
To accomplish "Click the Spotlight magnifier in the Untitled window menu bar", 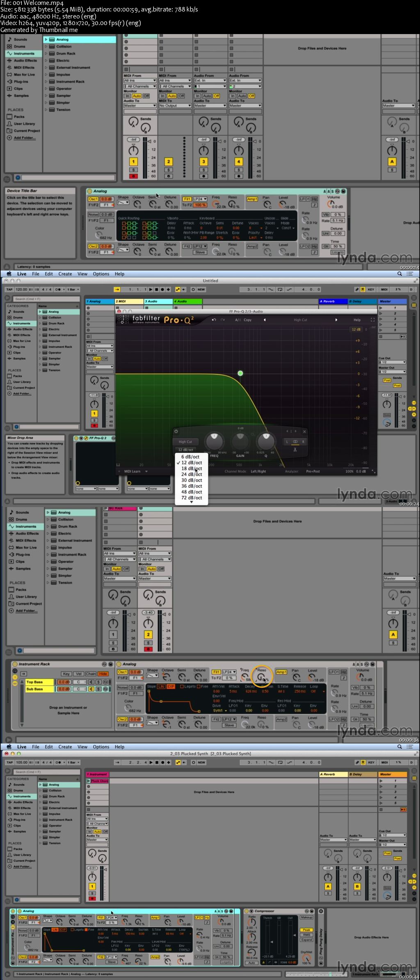I will point(399,274).
